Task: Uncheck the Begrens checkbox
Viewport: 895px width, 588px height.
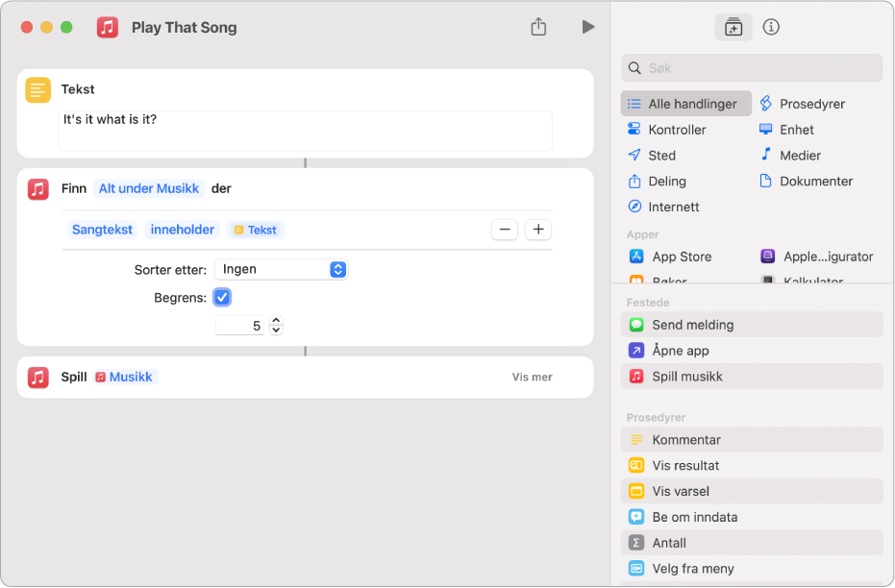Action: coord(222,297)
